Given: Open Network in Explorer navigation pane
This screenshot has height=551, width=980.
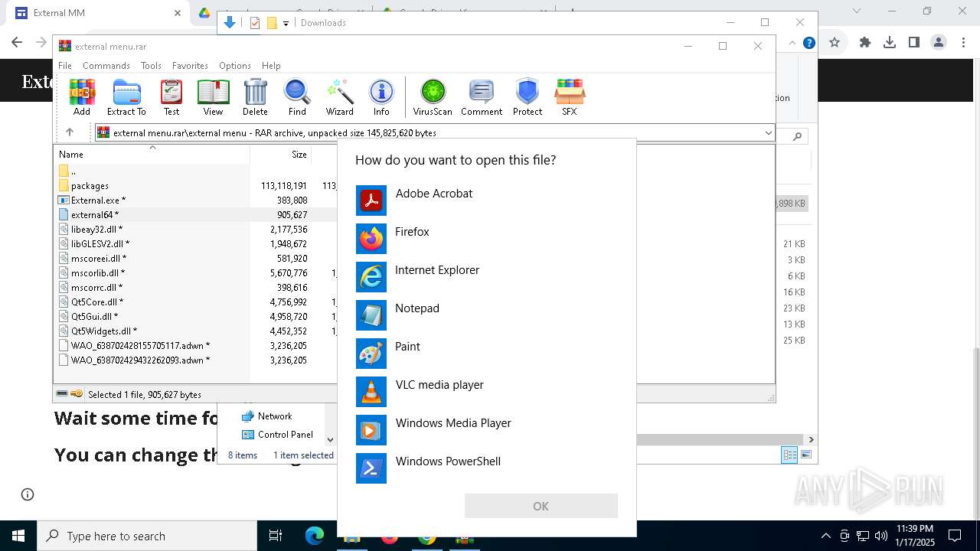Looking at the screenshot, I should (x=266, y=416).
